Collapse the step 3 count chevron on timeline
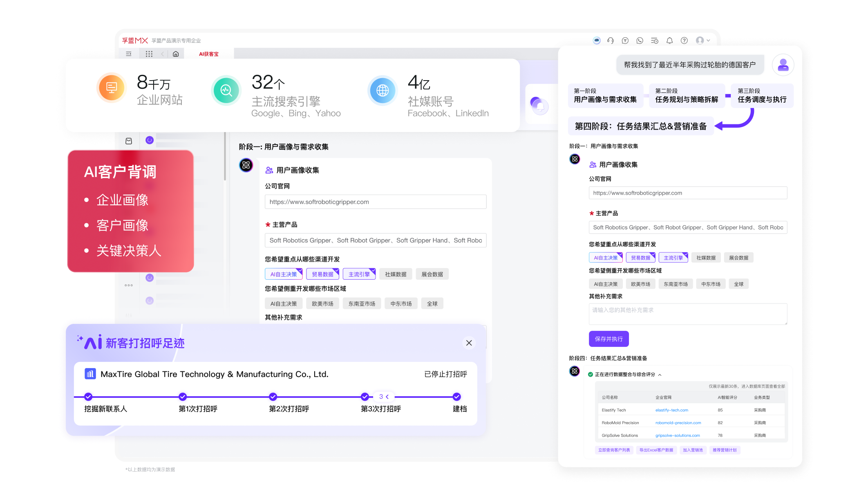Image resolution: width=868 pixels, height=503 pixels. click(387, 397)
